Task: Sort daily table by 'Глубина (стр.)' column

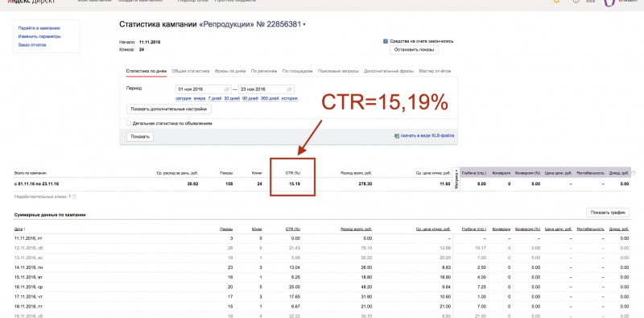Action: click(474, 229)
